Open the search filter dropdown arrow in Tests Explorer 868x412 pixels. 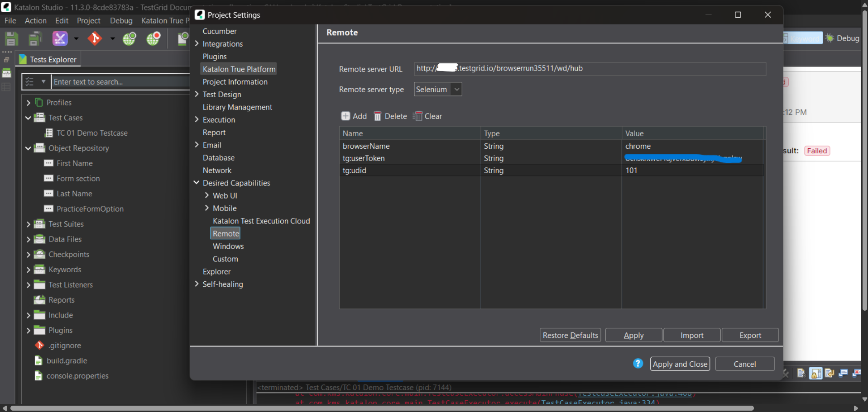[43, 82]
